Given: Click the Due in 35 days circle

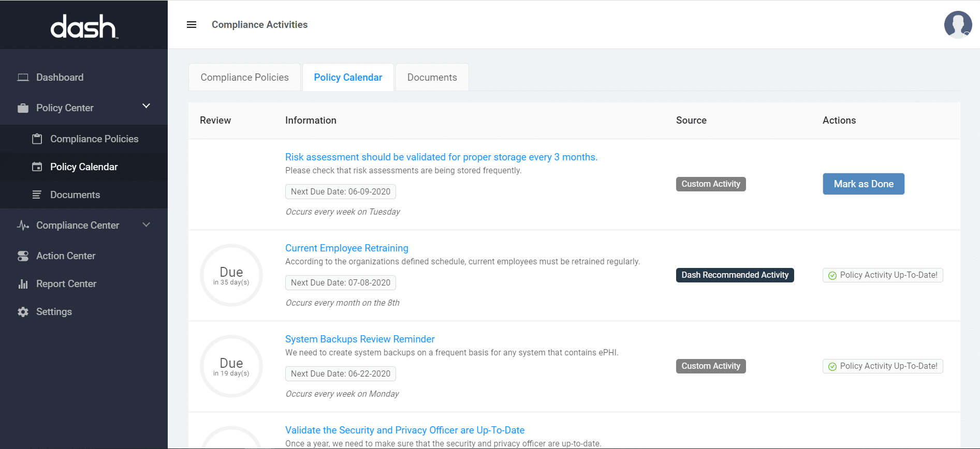Looking at the screenshot, I should pyautogui.click(x=231, y=275).
